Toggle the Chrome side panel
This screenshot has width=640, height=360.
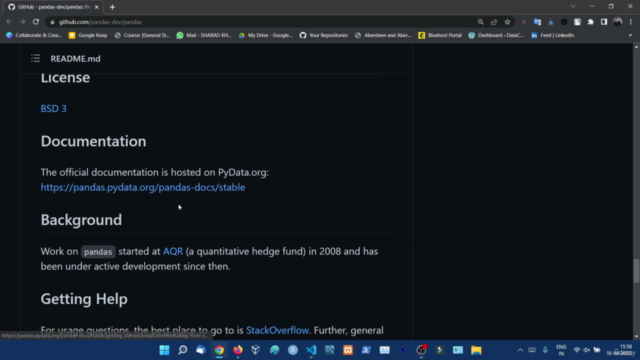pyautogui.click(x=604, y=22)
